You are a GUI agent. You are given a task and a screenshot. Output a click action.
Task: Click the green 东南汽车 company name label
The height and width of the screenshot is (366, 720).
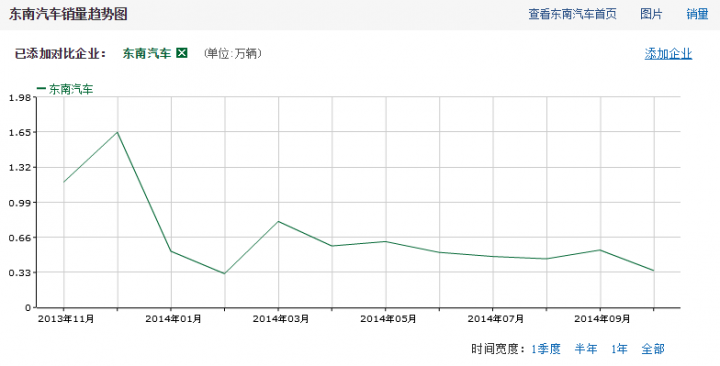(x=146, y=54)
